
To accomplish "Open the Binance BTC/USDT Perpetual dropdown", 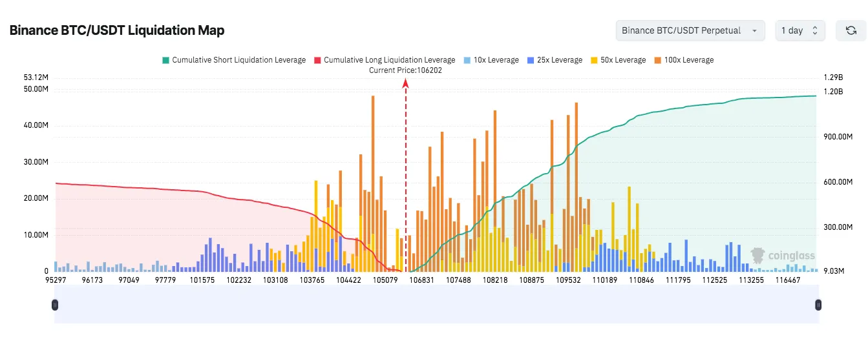I will pos(690,30).
